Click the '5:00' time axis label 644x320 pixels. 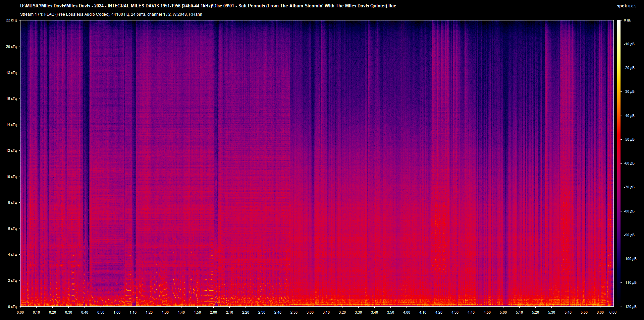[x=503, y=312]
